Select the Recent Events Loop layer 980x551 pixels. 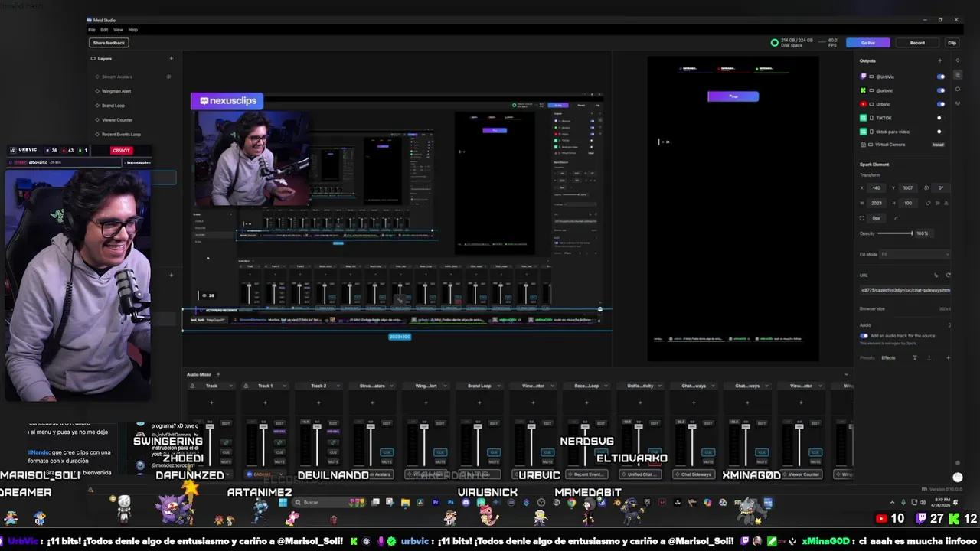[121, 135]
